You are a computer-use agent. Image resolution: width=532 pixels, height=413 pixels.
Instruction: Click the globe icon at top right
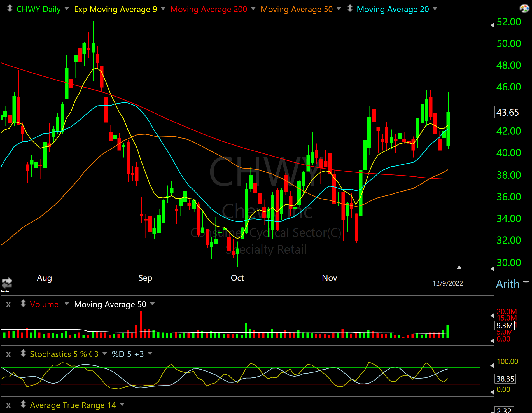coord(524,9)
